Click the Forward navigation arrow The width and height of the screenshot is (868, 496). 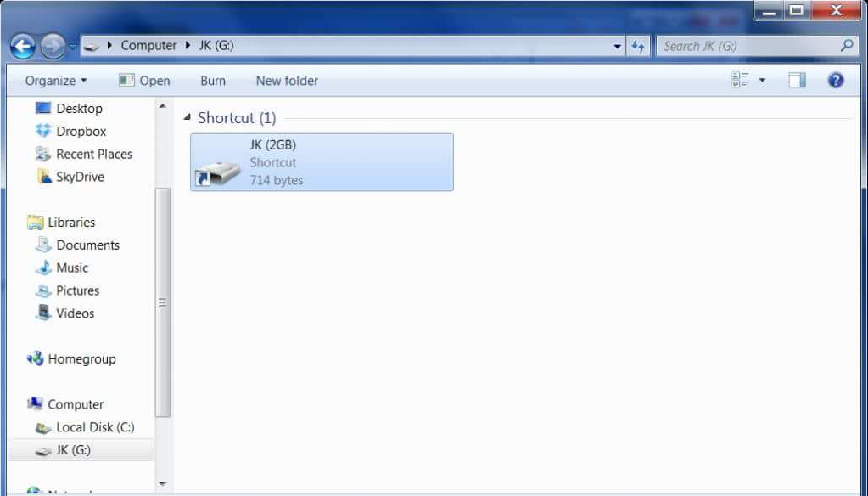[53, 47]
